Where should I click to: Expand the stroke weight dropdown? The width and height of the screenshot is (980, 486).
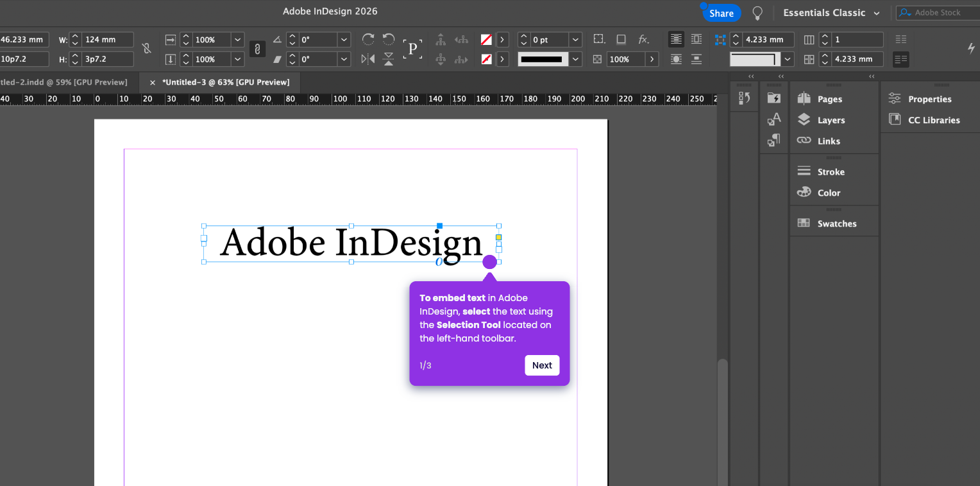(x=575, y=40)
